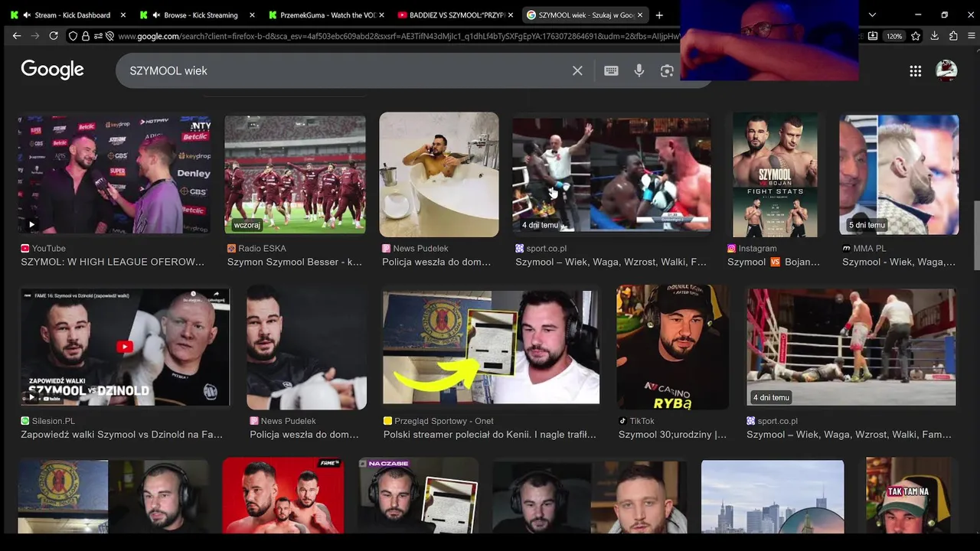The width and height of the screenshot is (980, 551).
Task: Open the Google account avatar
Action: [x=946, y=70]
